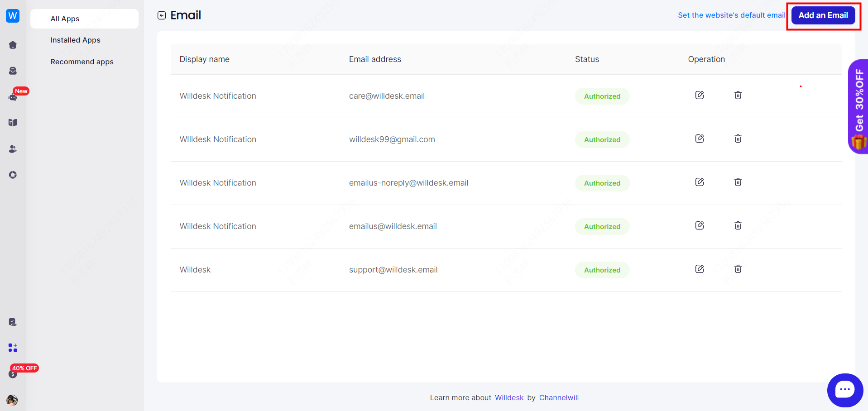The image size is (868, 411).
Task: Open the apps grid icon in sidebar
Action: 13,348
